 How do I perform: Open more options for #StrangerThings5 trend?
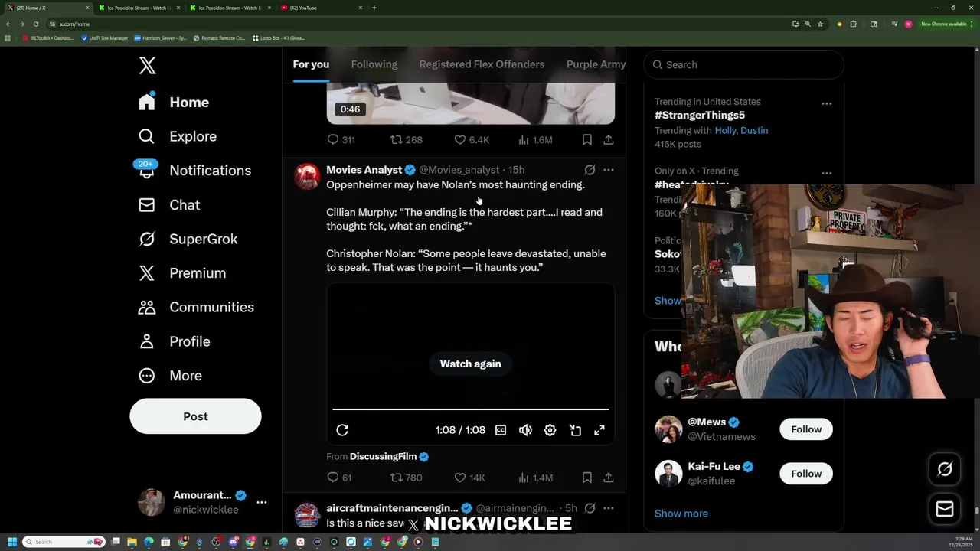(x=826, y=103)
